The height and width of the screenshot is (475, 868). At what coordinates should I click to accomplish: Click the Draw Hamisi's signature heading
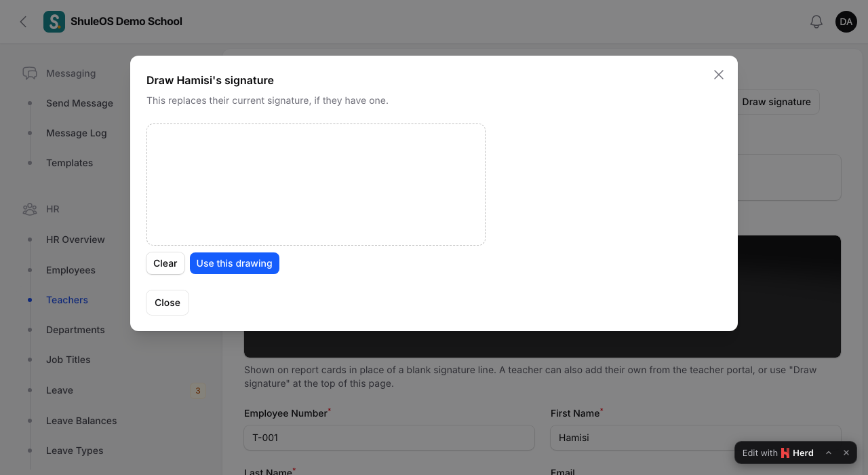(x=210, y=80)
